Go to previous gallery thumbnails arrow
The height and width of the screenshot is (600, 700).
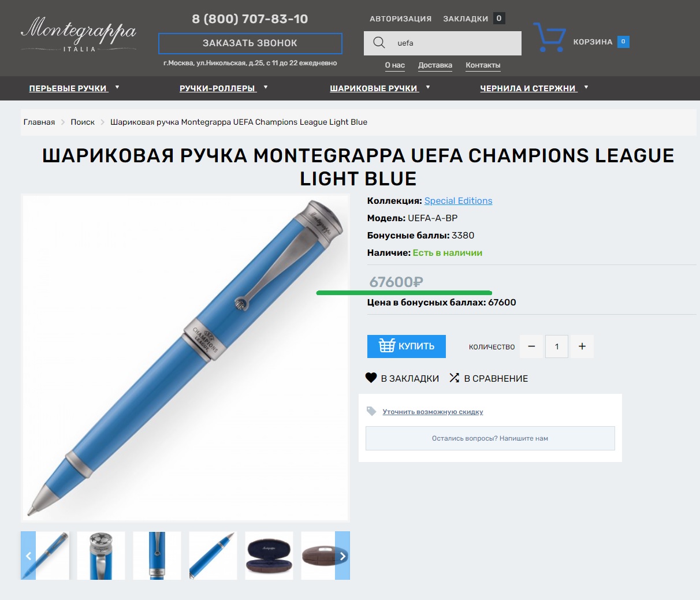point(28,556)
